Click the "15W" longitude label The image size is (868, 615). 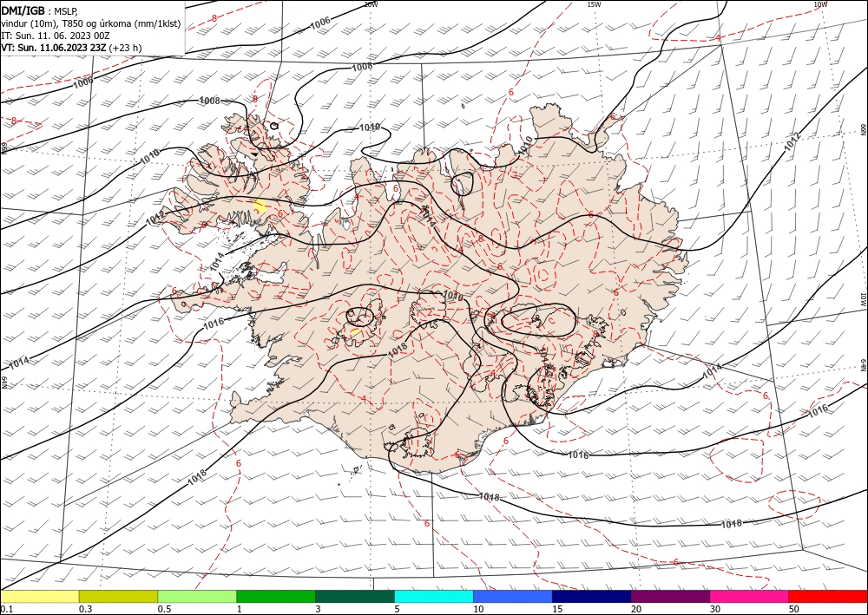594,4
